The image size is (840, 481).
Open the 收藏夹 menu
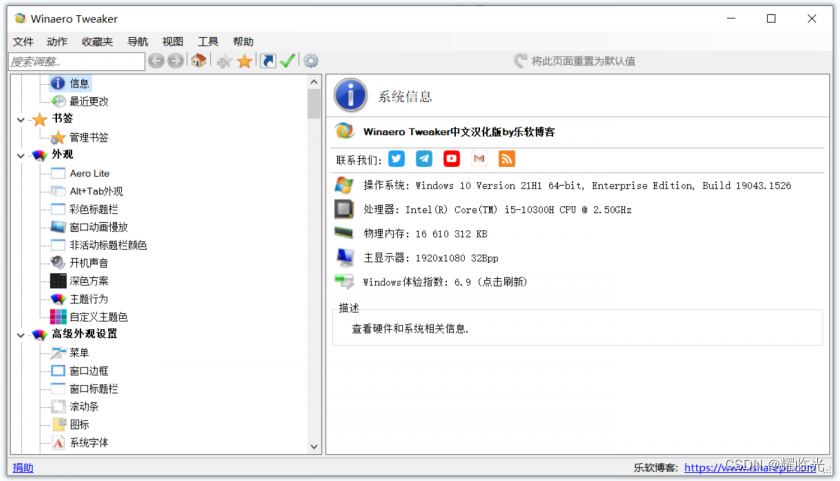(97, 41)
